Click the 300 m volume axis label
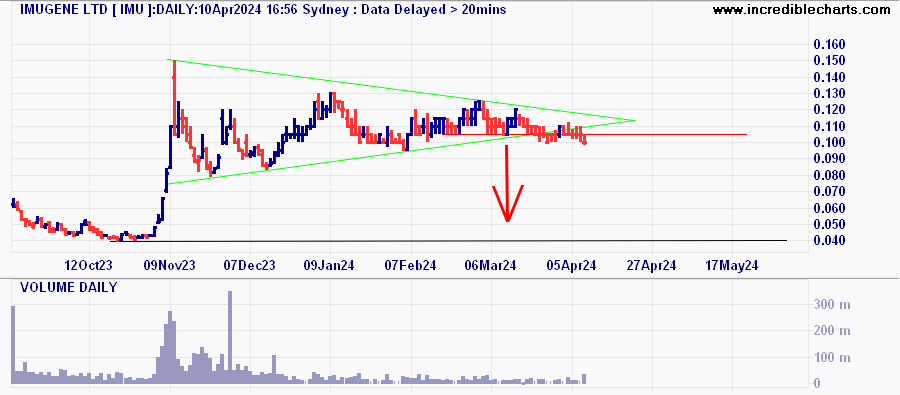 pos(832,305)
